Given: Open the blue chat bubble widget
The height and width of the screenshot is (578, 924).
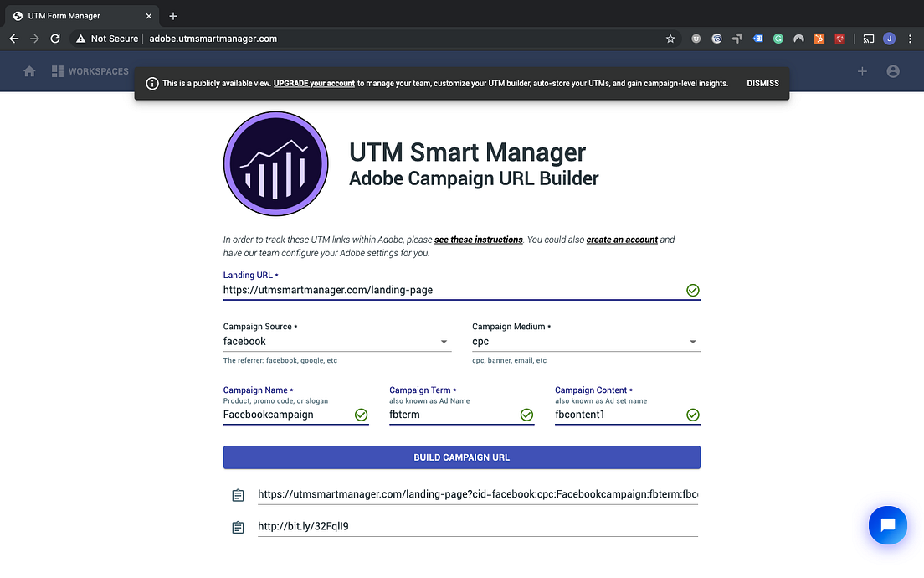Looking at the screenshot, I should pos(887,525).
